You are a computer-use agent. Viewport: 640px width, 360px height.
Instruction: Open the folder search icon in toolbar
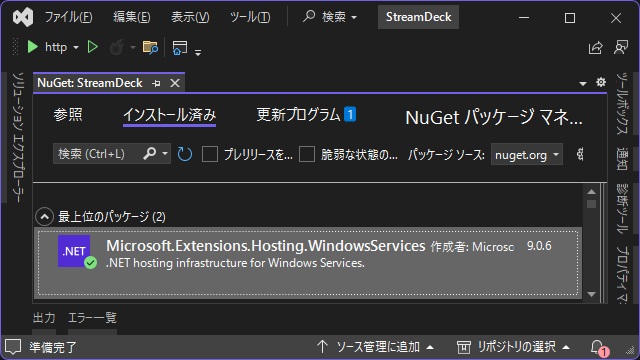(x=150, y=47)
